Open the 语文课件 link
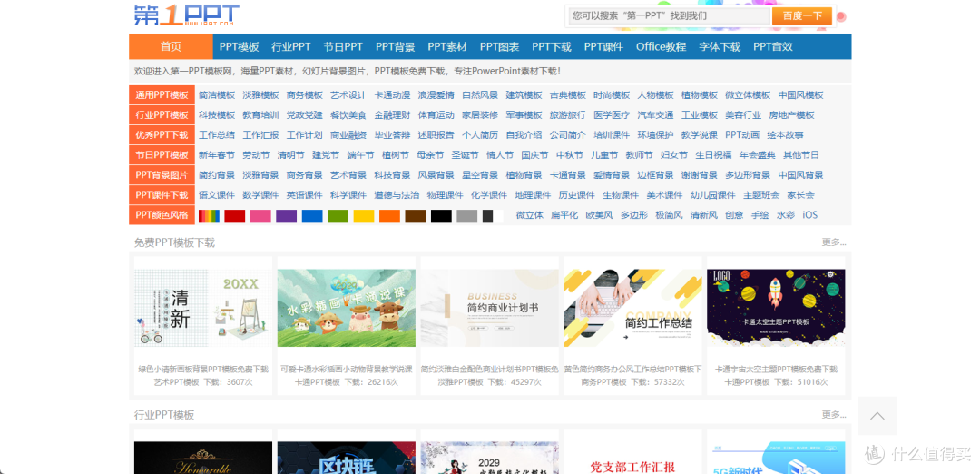The height and width of the screenshot is (474, 980). [x=217, y=195]
